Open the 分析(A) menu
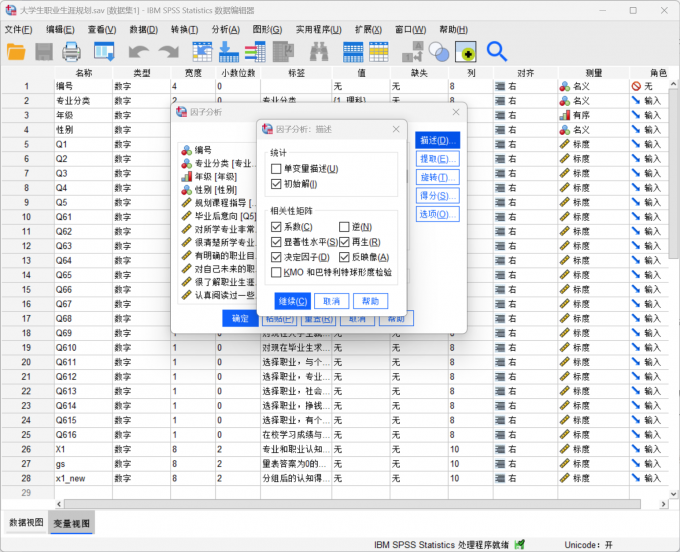Viewport: 680px width, 552px height. click(226, 29)
